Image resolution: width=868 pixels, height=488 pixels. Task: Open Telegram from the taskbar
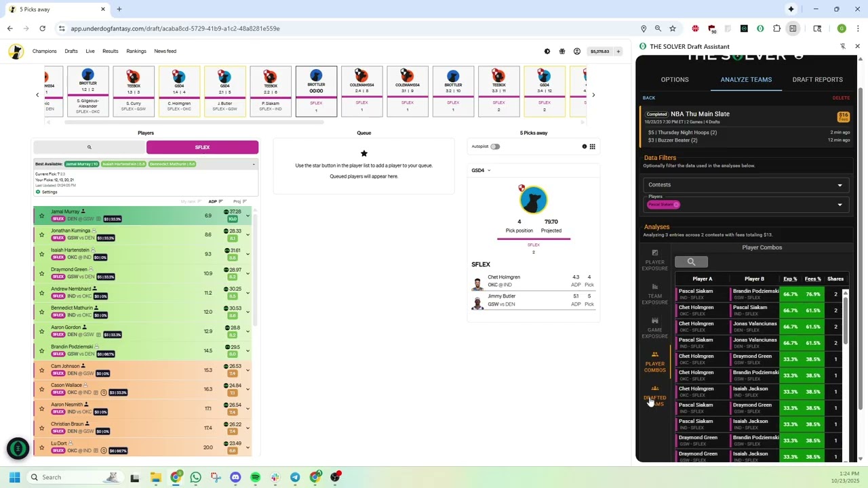[x=295, y=477]
